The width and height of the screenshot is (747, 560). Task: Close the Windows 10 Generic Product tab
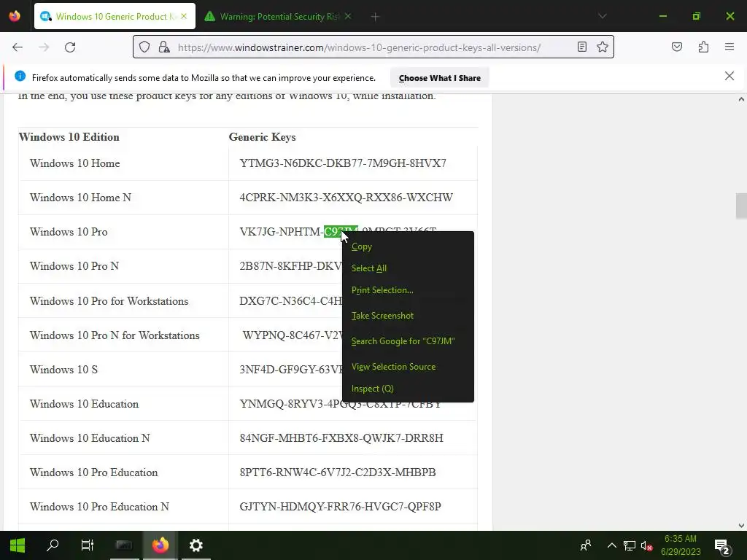click(184, 16)
